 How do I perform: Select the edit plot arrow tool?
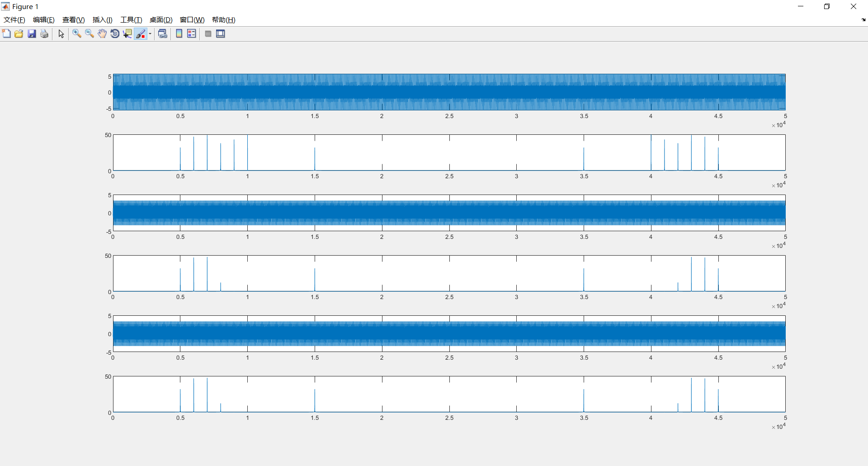[61, 33]
